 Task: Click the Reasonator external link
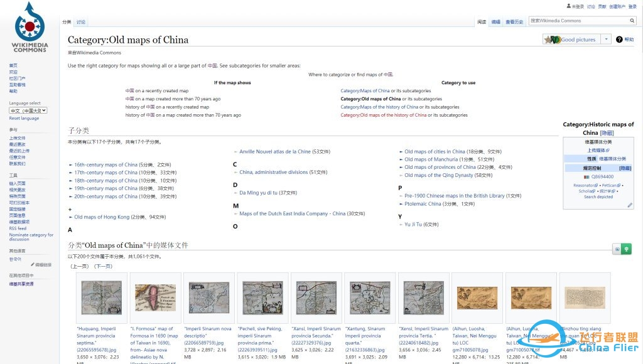point(585,186)
